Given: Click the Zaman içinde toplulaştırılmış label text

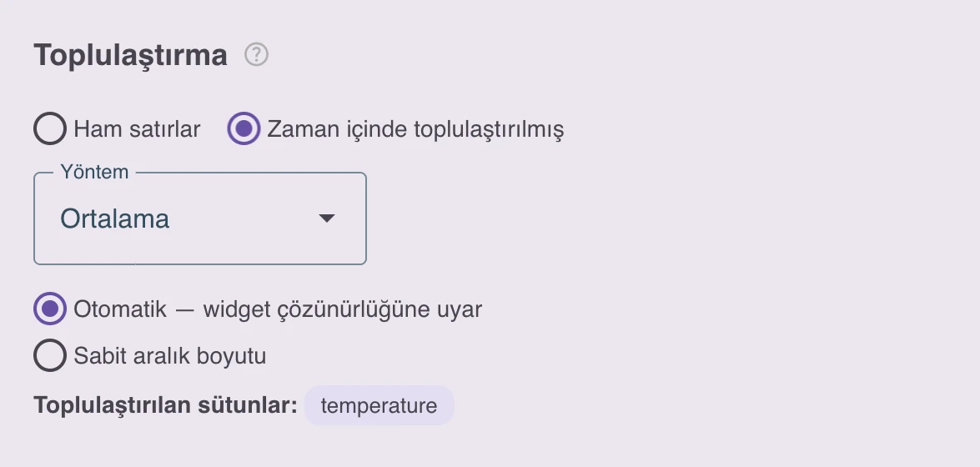Looking at the screenshot, I should point(415,129).
